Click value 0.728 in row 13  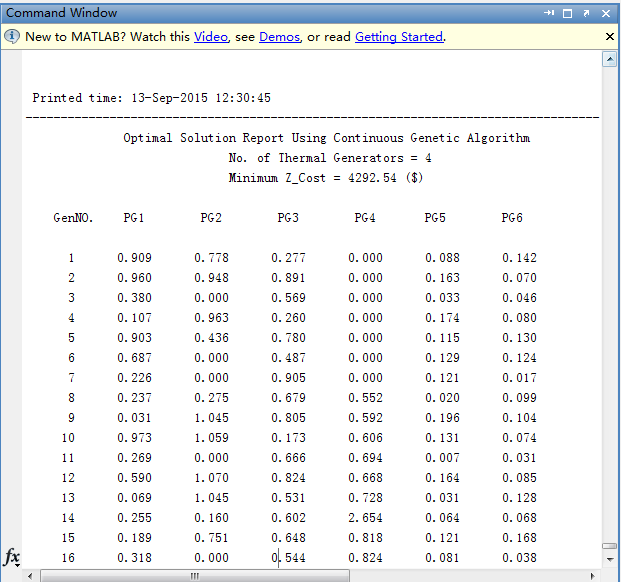(365, 498)
